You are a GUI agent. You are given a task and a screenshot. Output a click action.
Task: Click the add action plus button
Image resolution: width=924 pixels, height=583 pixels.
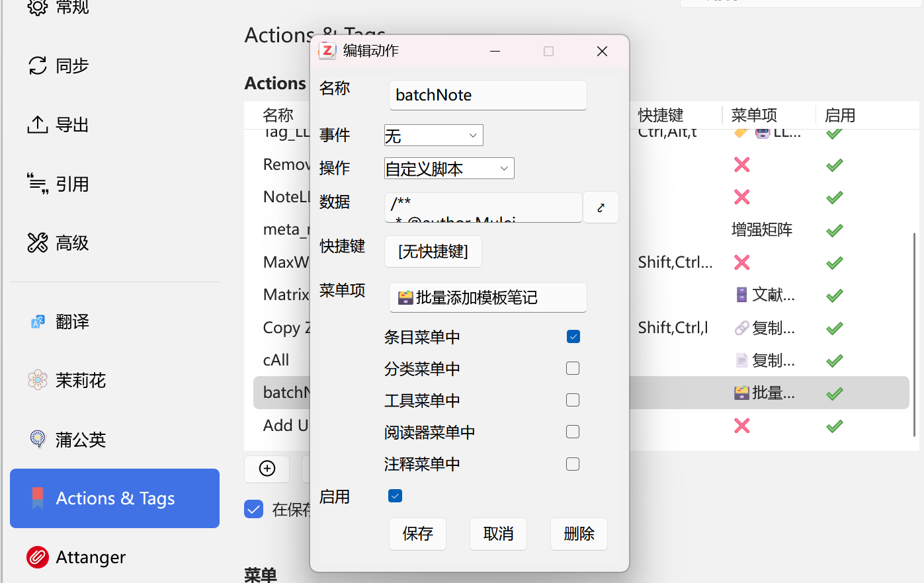pyautogui.click(x=267, y=469)
